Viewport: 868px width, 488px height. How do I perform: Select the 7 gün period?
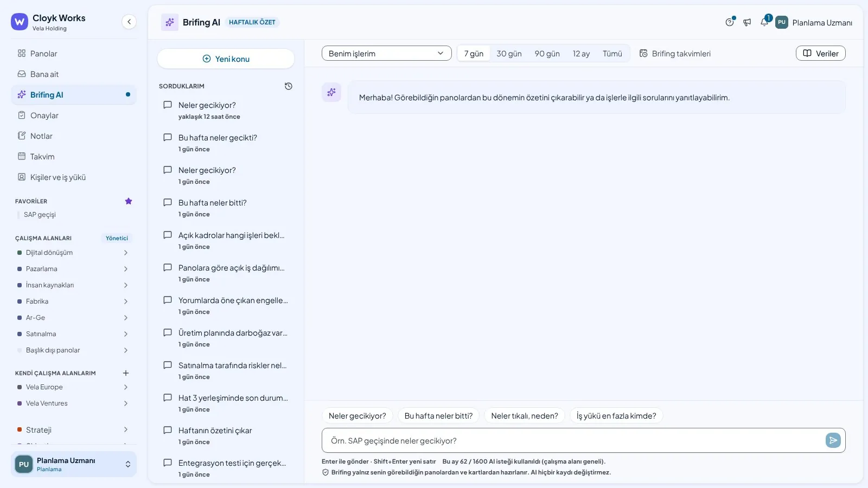[x=474, y=54]
